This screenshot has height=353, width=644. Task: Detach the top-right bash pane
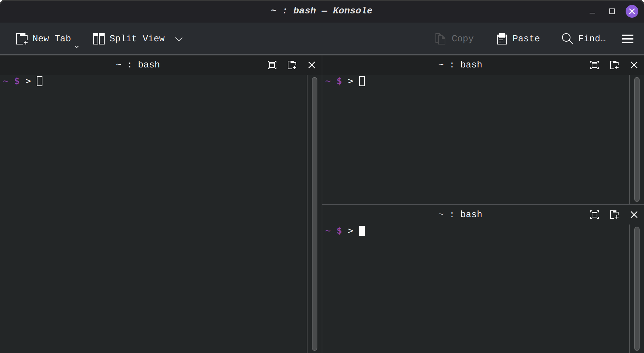614,65
